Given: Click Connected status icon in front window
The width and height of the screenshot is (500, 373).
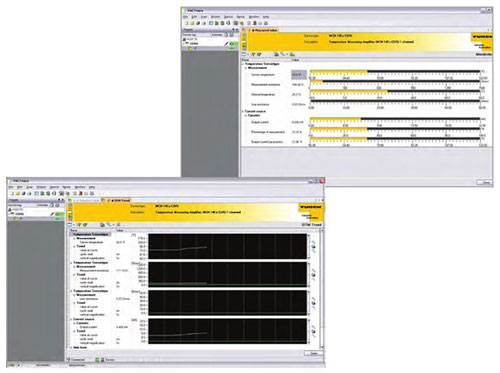Looking at the screenshot, I should 69,360.
